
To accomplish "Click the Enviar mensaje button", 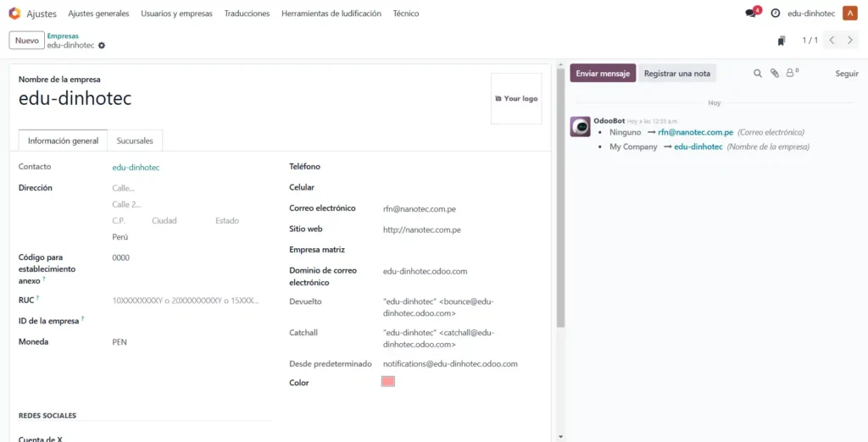I will coord(603,73).
